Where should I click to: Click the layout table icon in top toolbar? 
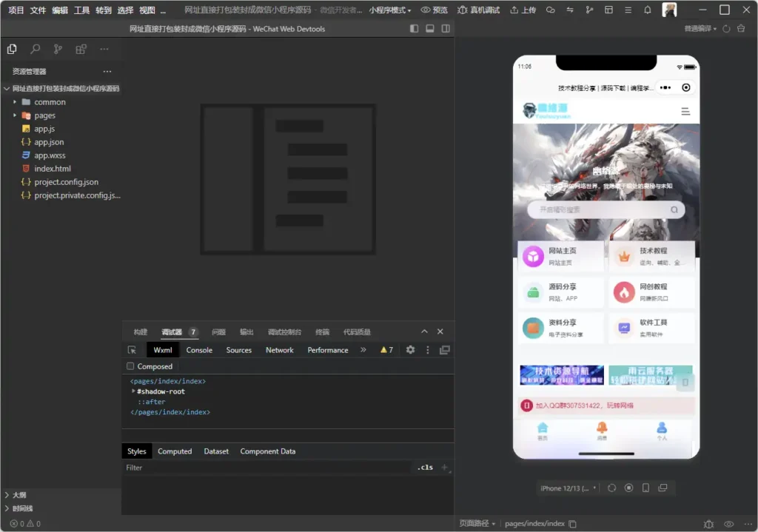[608, 10]
